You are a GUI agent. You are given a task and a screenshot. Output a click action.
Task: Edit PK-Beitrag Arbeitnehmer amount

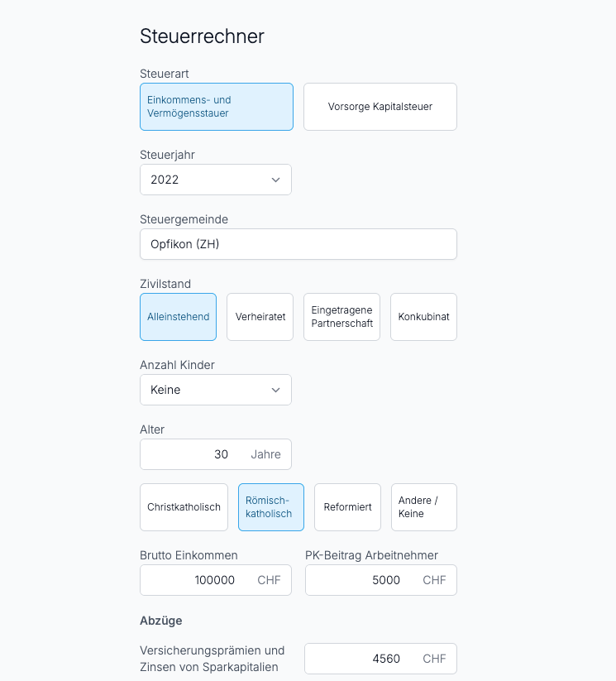[381, 580]
